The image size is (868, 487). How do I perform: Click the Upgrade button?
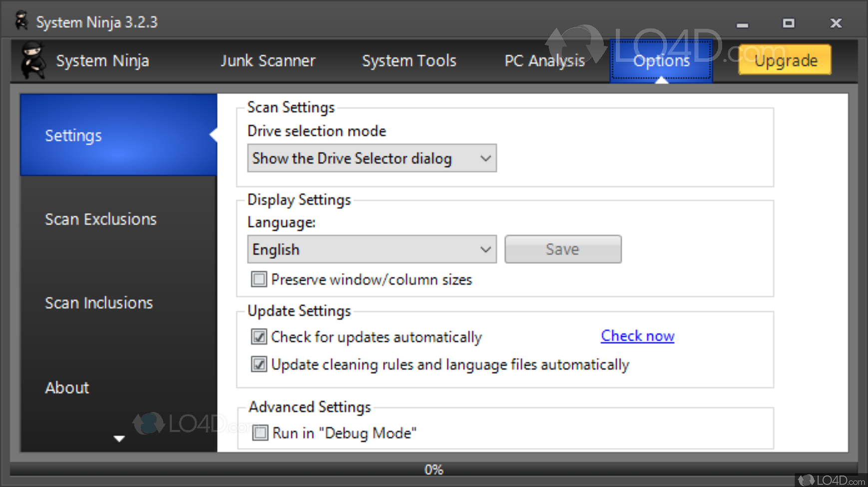(x=784, y=60)
